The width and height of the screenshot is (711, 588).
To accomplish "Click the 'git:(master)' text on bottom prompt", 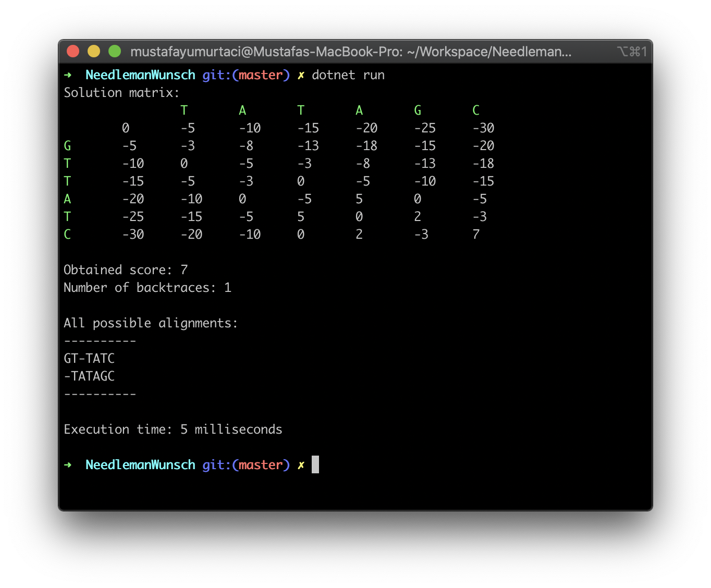I will 246,465.
